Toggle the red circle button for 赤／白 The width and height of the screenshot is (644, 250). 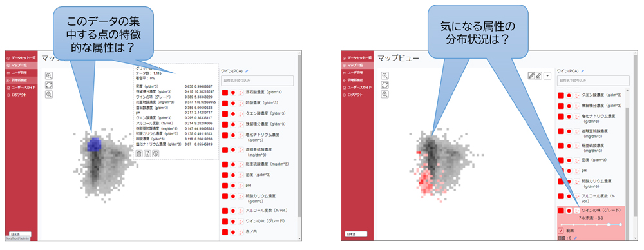click(x=233, y=233)
